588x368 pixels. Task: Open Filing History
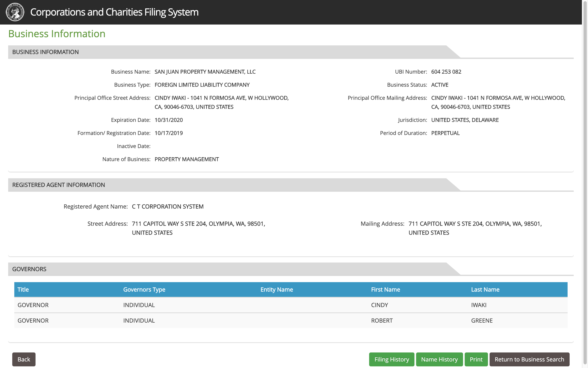(391, 359)
